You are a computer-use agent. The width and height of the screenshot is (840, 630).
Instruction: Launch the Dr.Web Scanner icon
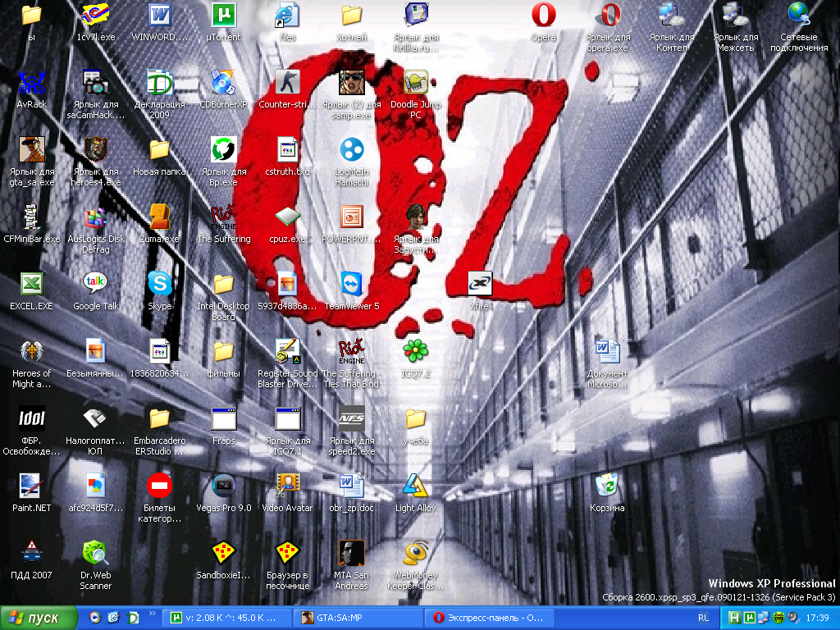coord(96,564)
